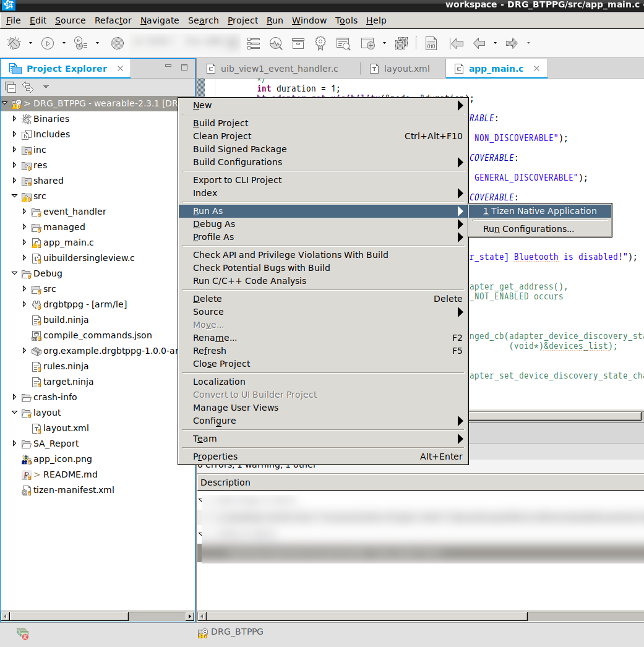Image resolution: width=644 pixels, height=647 pixels.
Task: Select app_icon.png in Project Explorer
Action: click(57, 459)
